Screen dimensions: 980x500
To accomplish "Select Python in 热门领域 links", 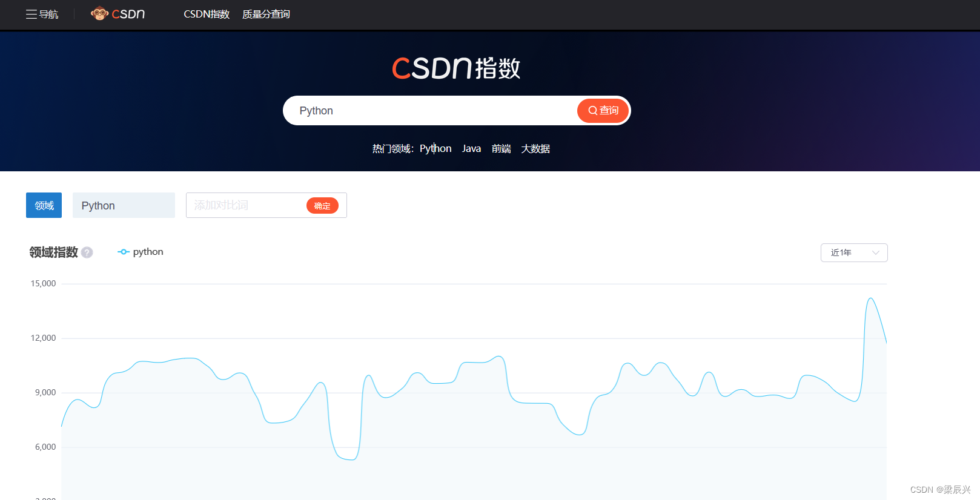I will [435, 148].
